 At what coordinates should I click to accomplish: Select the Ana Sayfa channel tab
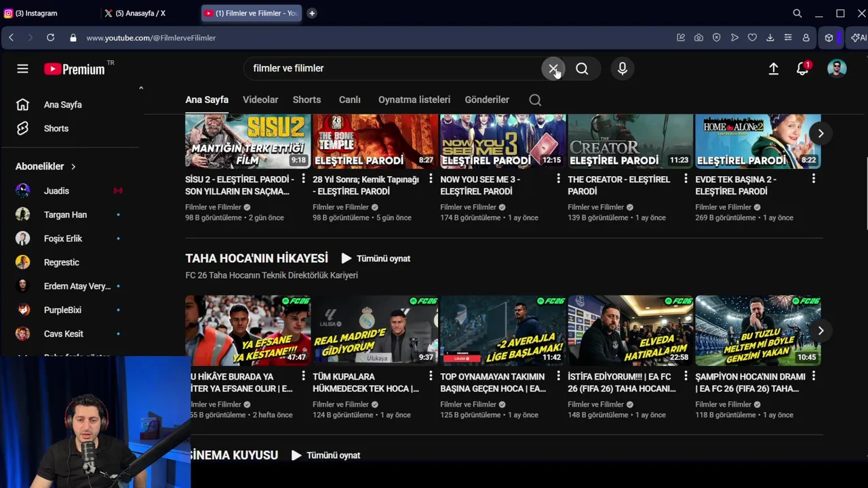tap(207, 100)
